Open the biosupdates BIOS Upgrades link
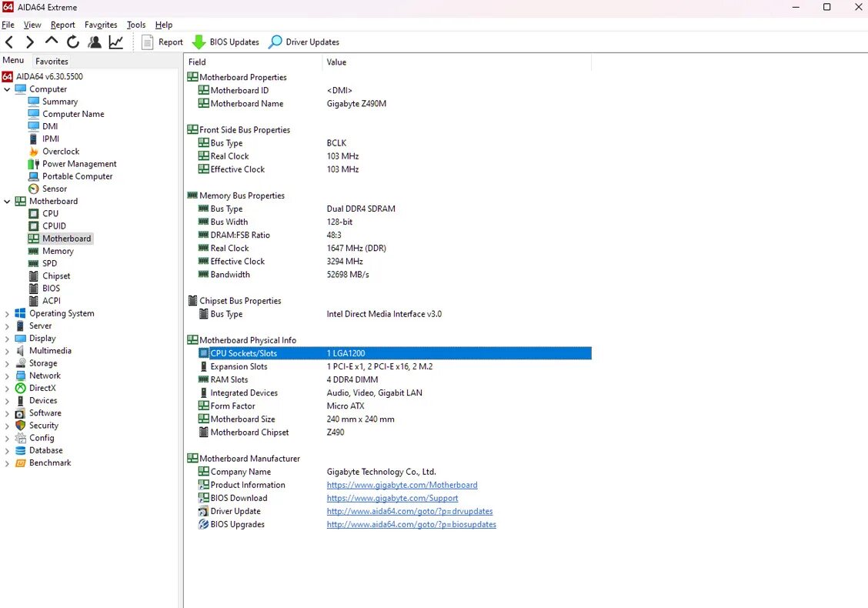The image size is (868, 608). pyautogui.click(x=412, y=524)
